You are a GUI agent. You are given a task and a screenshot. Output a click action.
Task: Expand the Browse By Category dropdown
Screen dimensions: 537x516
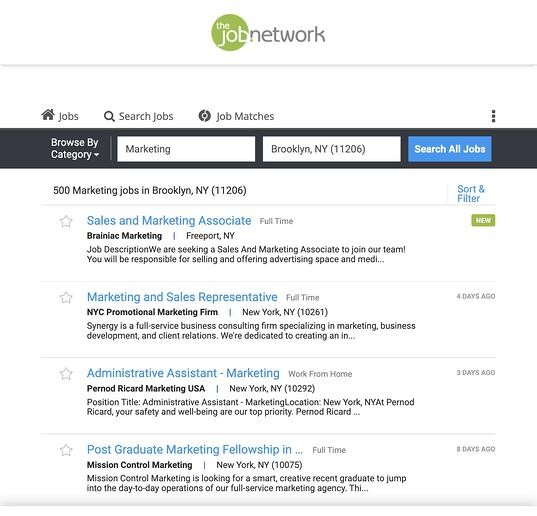[75, 148]
